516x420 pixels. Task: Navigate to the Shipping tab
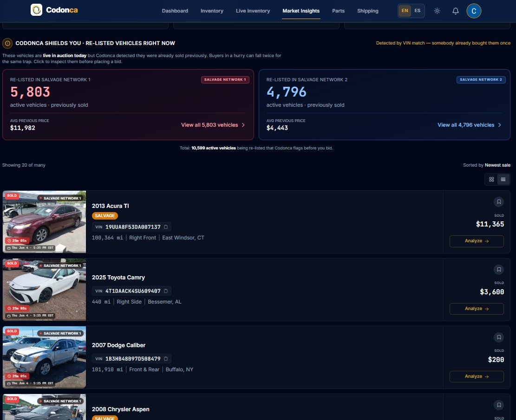coord(368,11)
